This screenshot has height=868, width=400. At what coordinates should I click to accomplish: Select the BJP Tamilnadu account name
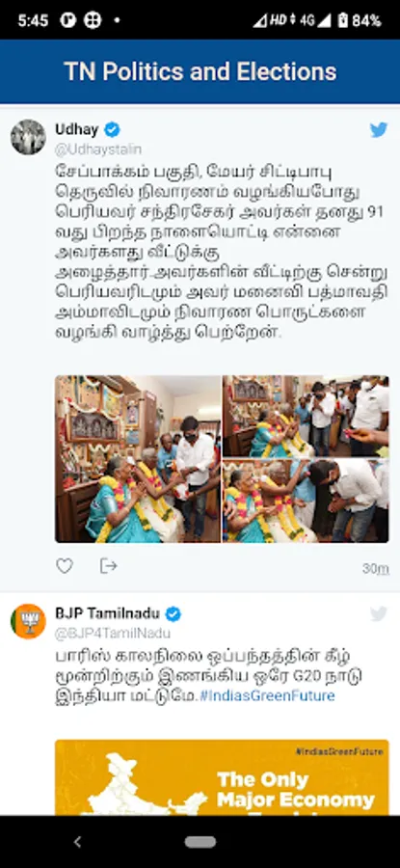[x=107, y=613]
